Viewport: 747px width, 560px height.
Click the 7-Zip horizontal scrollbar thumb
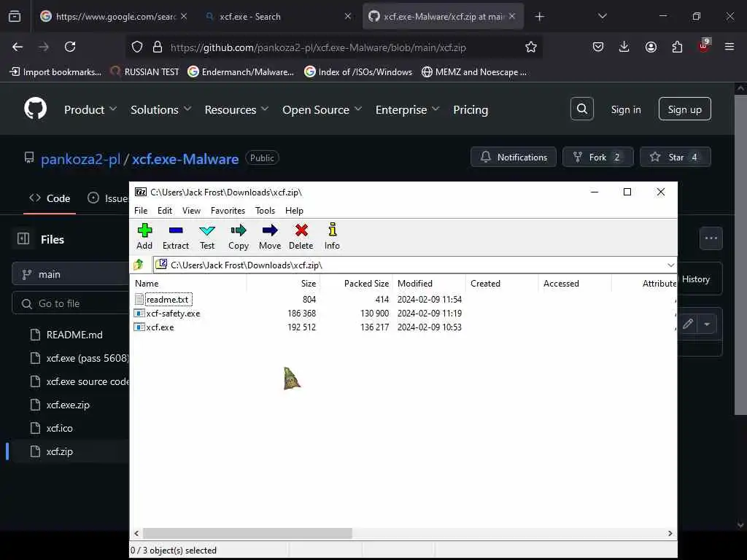point(247,533)
